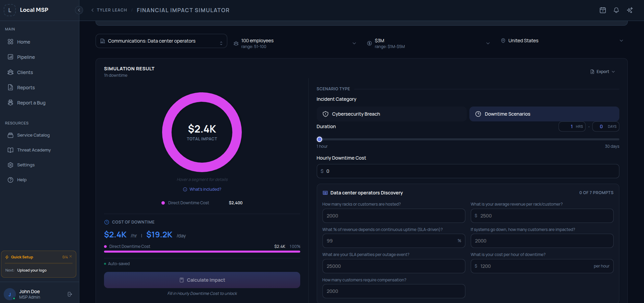Open the calendar icon in top bar

coord(602,10)
